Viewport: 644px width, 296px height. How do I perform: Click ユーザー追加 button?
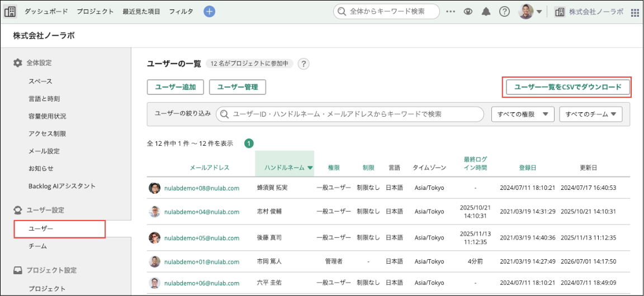176,87
